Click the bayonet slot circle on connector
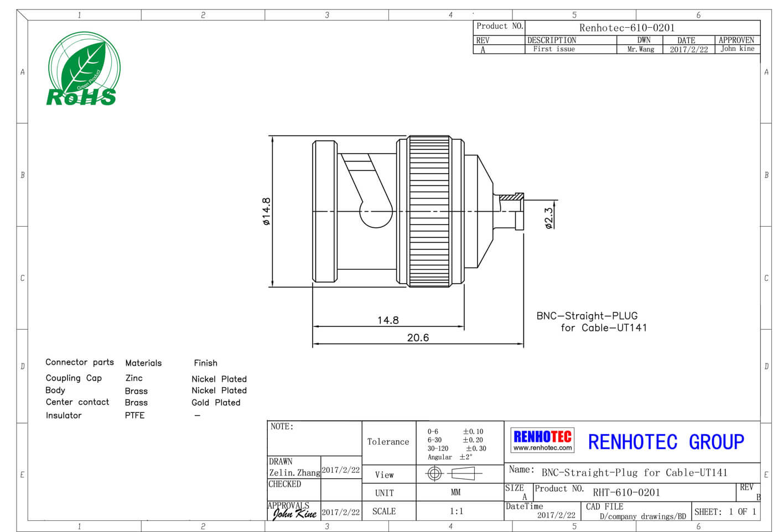This screenshot has height=532, width=773. click(x=376, y=212)
